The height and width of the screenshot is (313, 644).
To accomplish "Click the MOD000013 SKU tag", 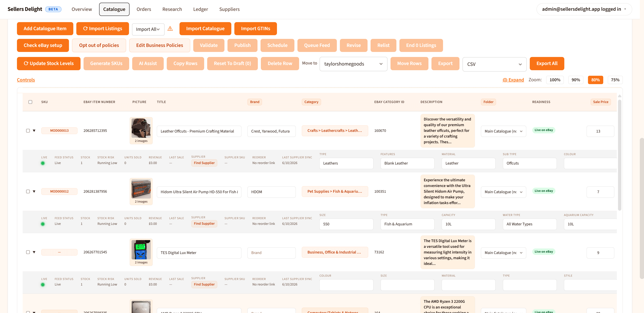I will (x=59, y=131).
